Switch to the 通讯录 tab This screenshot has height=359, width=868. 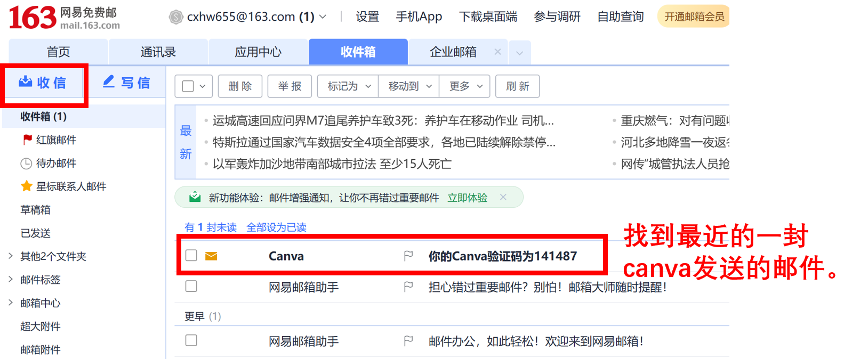click(x=158, y=52)
